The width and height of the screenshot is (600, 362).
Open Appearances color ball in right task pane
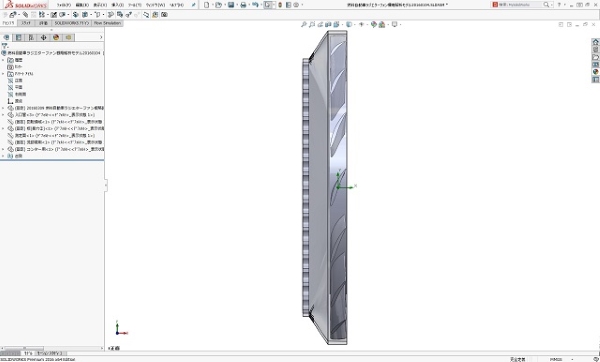pyautogui.click(x=595, y=72)
